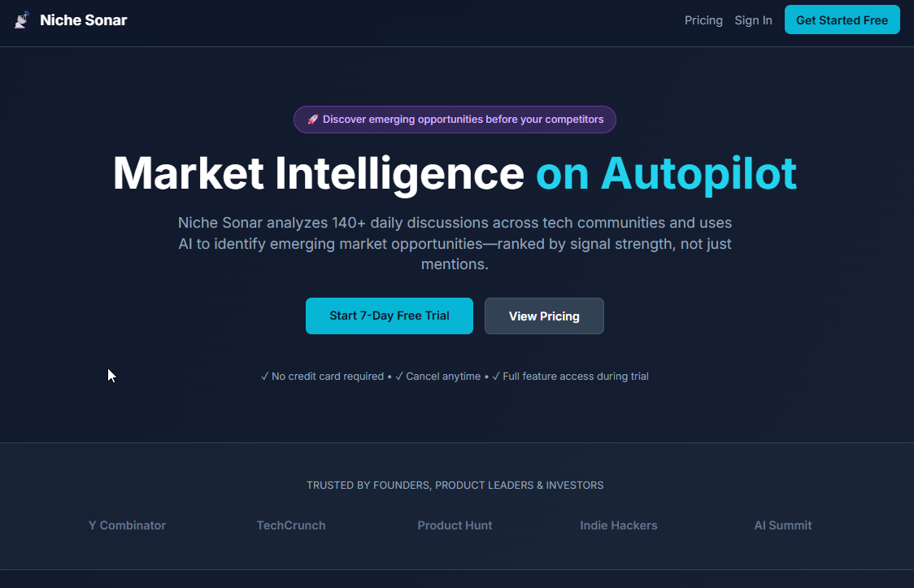Open the Sign In navigation link

753,20
